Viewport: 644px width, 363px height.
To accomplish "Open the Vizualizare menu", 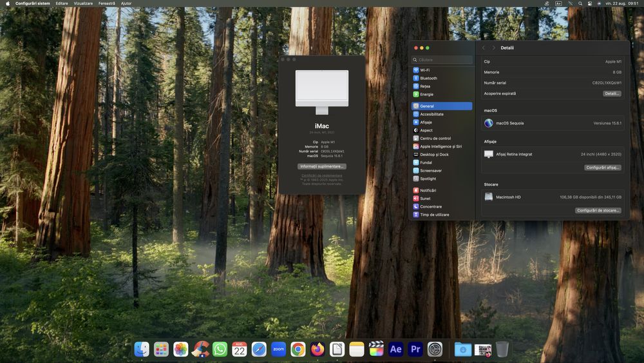I will click(x=83, y=3).
